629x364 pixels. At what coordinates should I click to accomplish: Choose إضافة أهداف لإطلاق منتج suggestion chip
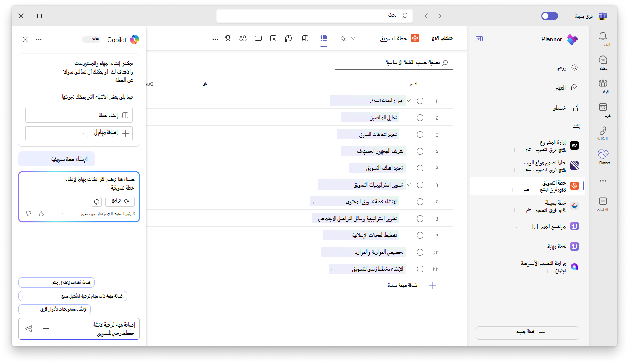coord(57,282)
